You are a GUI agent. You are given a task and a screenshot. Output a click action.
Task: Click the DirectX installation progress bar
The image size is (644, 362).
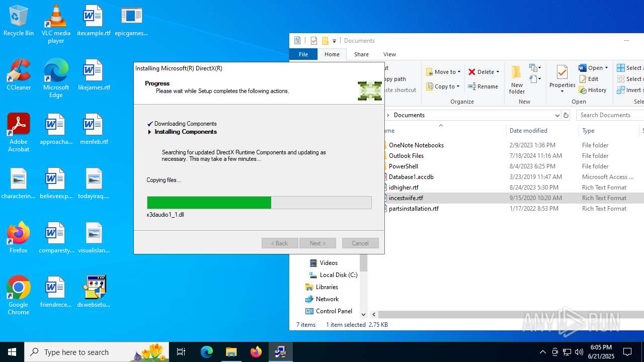[x=259, y=203]
